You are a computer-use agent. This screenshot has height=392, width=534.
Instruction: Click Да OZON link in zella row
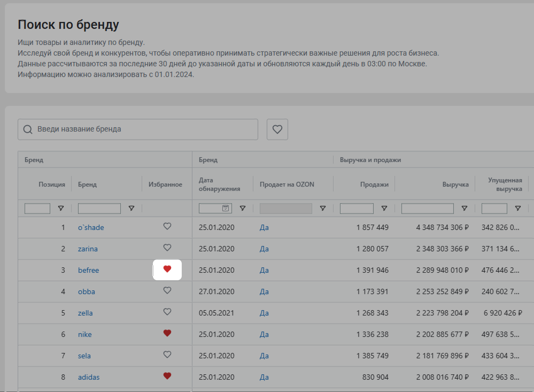[264, 313]
